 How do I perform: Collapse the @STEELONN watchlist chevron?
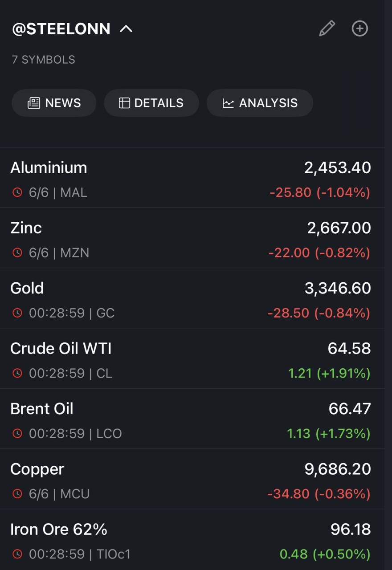pos(126,29)
